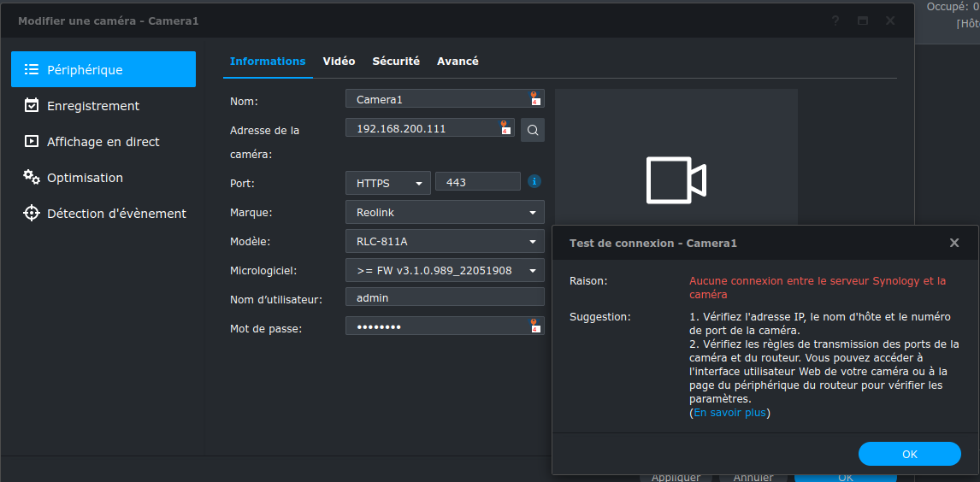This screenshot has width=980, height=482.
Task: Click the port number field 443
Action: tap(477, 183)
